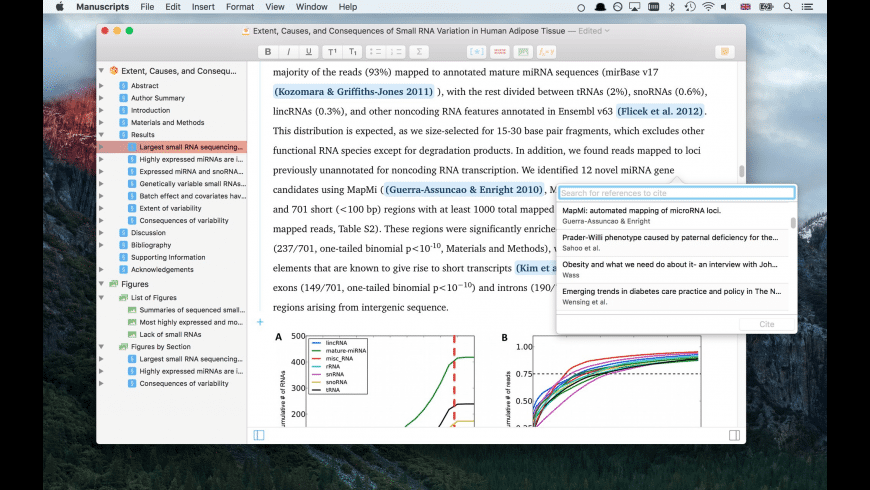
Task: Click the Figures folder icon in sidebar
Action: click(114, 284)
